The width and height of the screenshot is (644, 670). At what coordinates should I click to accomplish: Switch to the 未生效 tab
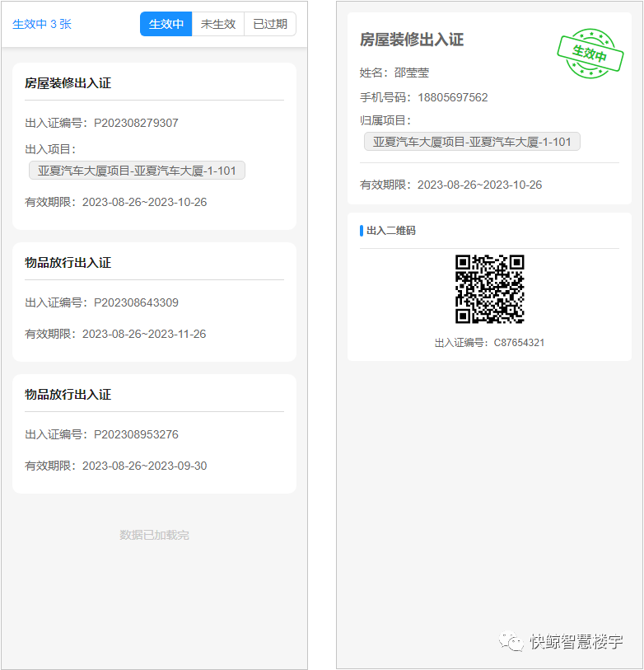(218, 24)
